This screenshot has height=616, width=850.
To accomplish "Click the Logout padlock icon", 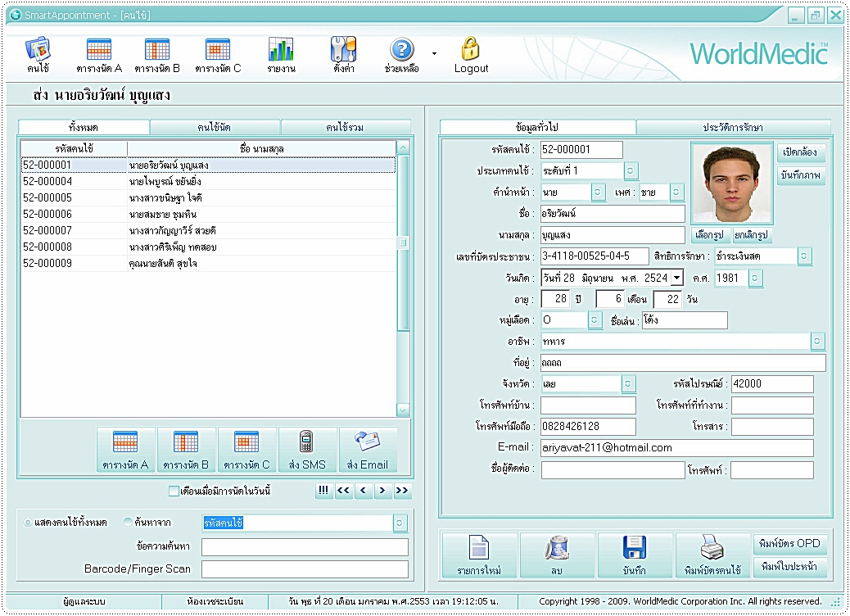I will [471, 51].
